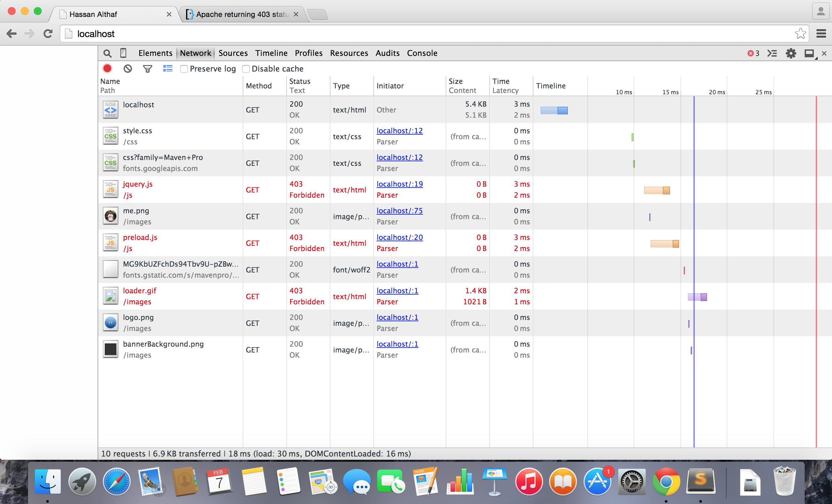Open the Timeline tab
Image resolution: width=832 pixels, height=504 pixels.
[x=271, y=53]
